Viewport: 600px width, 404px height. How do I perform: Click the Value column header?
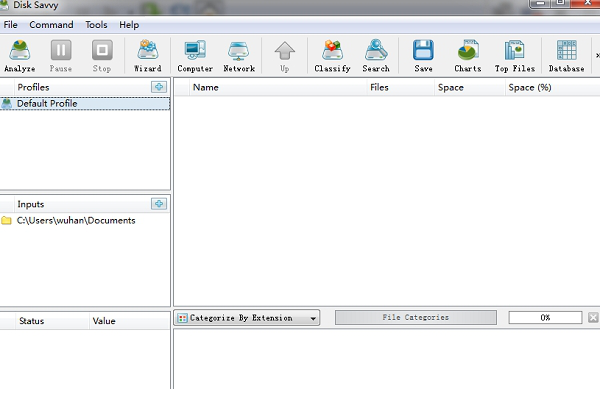pyautogui.click(x=129, y=321)
